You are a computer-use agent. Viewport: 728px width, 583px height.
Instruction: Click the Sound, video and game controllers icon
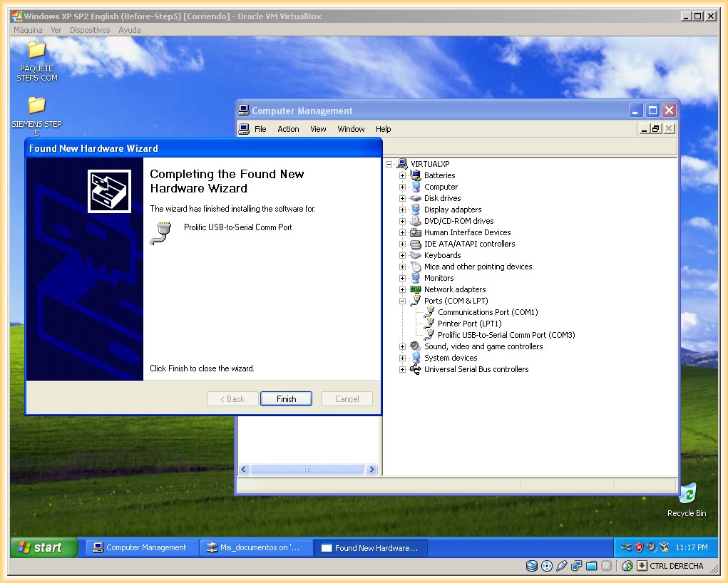[x=415, y=346]
